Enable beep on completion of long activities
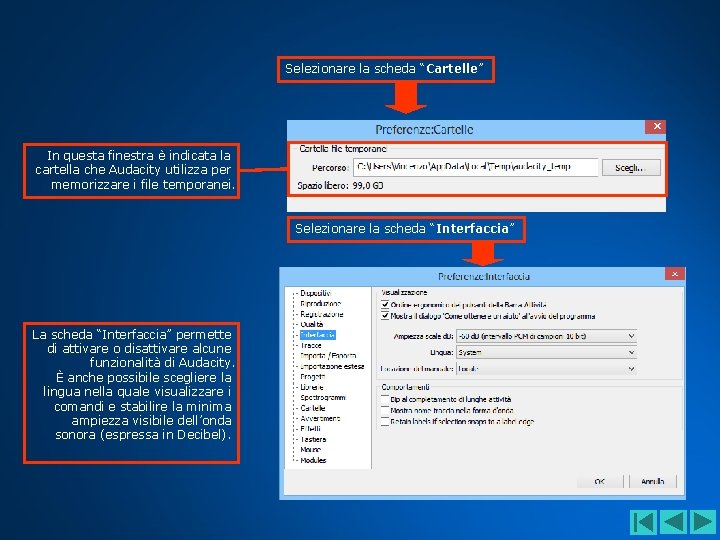The height and width of the screenshot is (540, 720). click(x=385, y=399)
